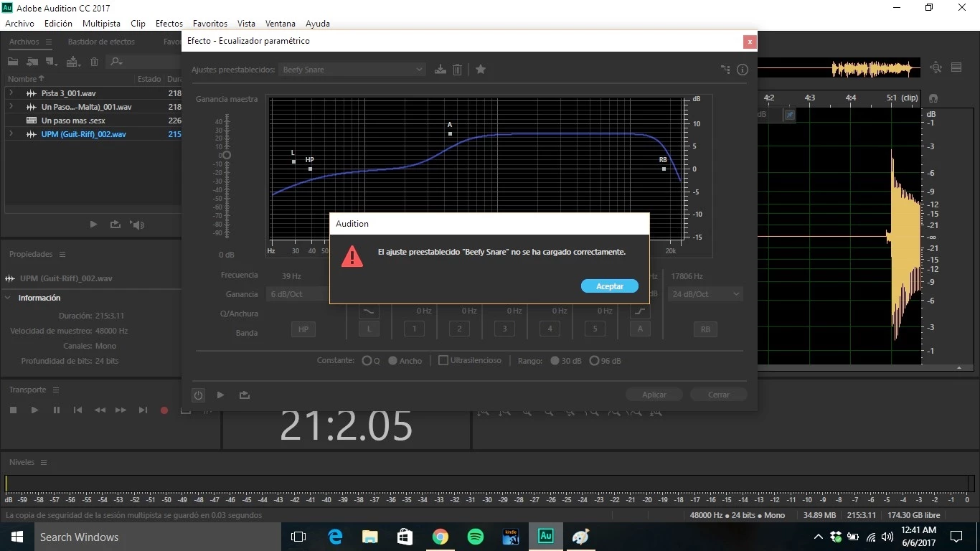Viewport: 980px width, 551px height.
Task: Collapse the Información section in Propiedades
Action: click(9, 298)
